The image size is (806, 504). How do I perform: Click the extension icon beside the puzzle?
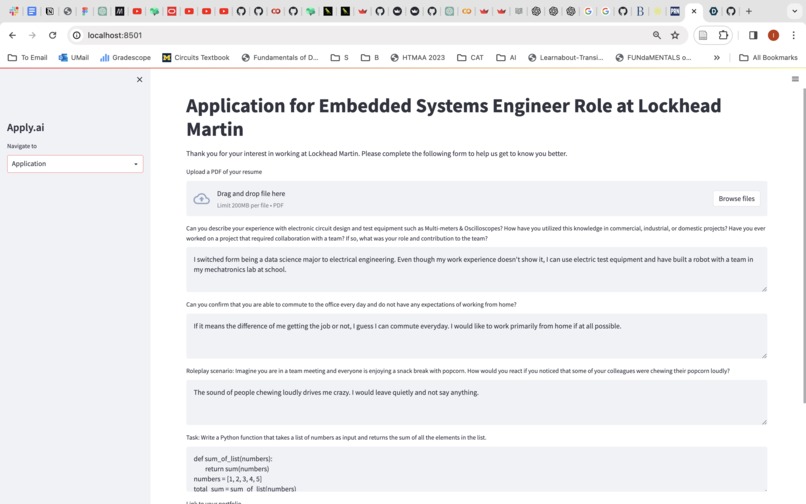pyautogui.click(x=703, y=35)
